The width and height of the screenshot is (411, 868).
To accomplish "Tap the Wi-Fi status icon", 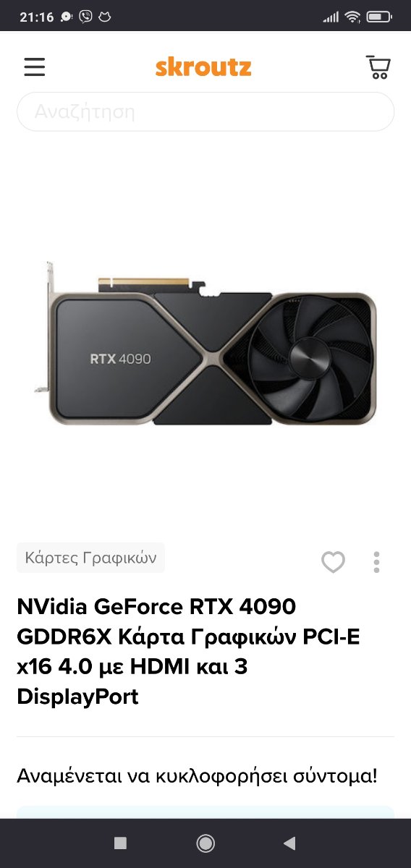I will coord(352,16).
